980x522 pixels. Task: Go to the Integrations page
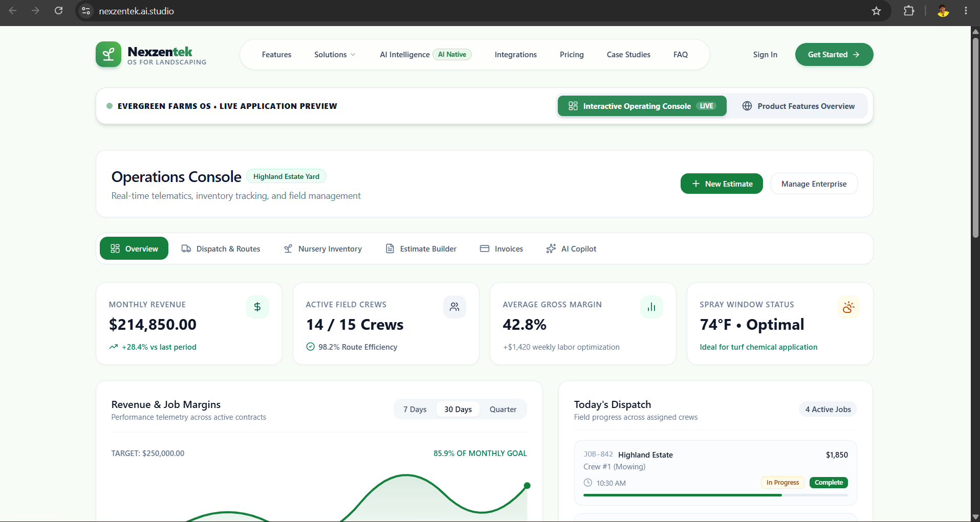516,55
